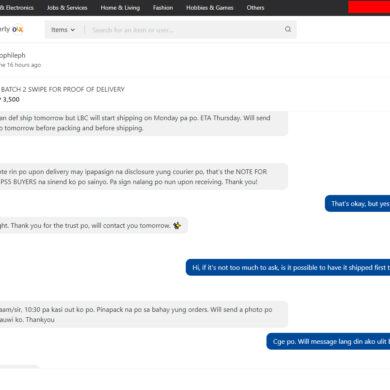Screen dimensions: 390x390
Task: Open the OLX logo home link
Action: 17,29
